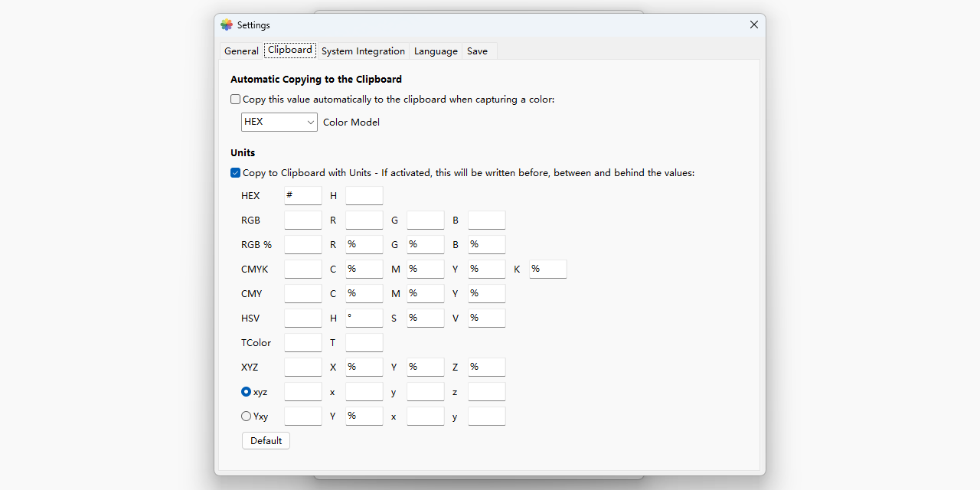Click the CMY prefix field
The height and width of the screenshot is (490, 980).
[303, 294]
